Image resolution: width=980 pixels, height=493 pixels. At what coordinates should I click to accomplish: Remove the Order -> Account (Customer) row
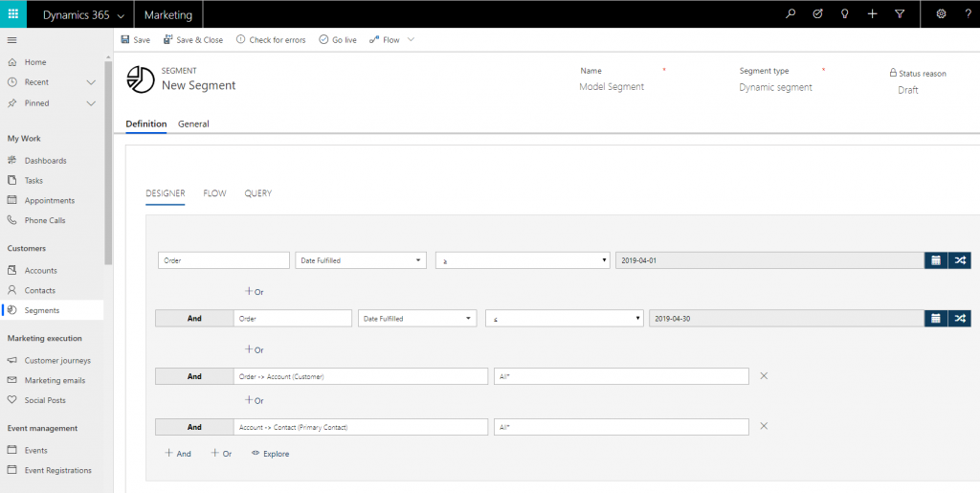pos(764,376)
